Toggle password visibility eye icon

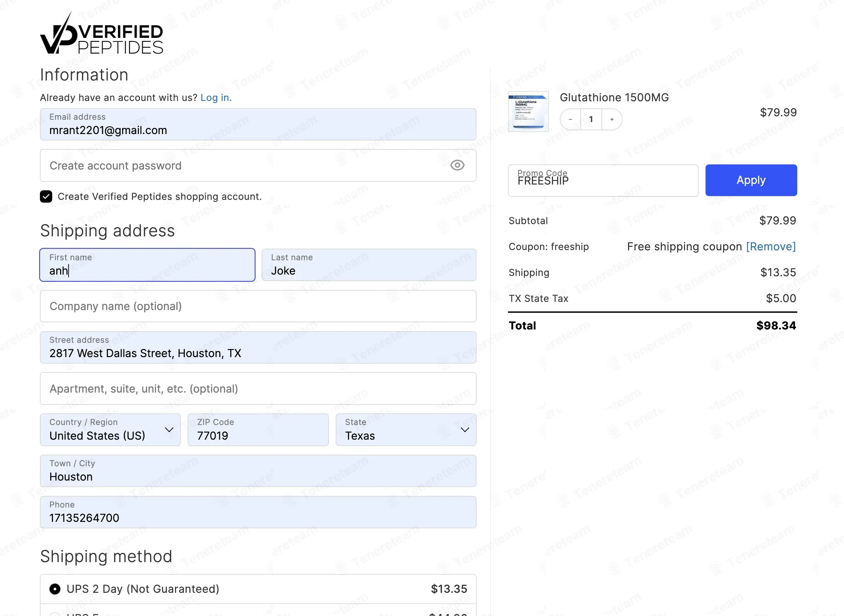457,165
